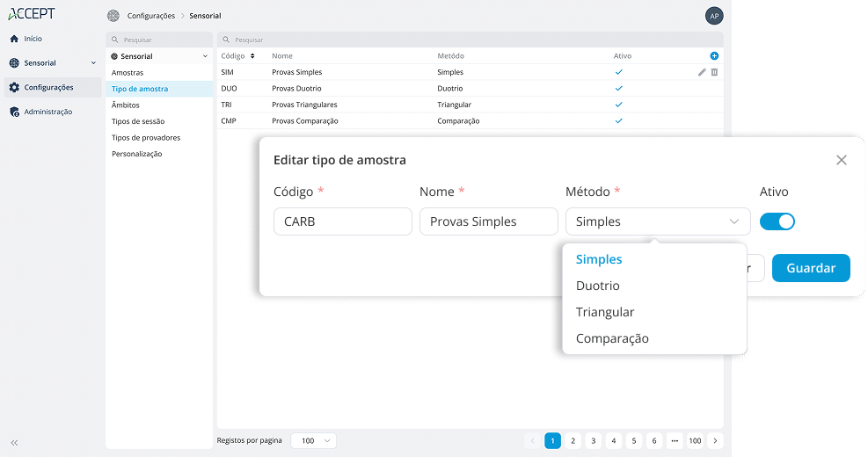Click the Início home icon

(x=14, y=39)
